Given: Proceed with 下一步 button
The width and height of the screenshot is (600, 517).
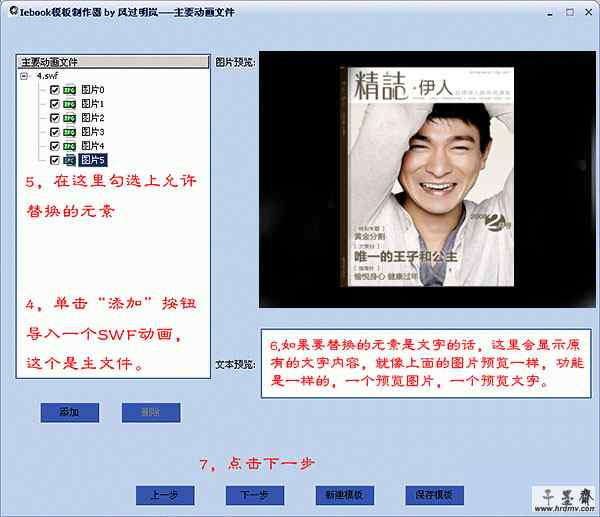Looking at the screenshot, I should pyautogui.click(x=255, y=495).
